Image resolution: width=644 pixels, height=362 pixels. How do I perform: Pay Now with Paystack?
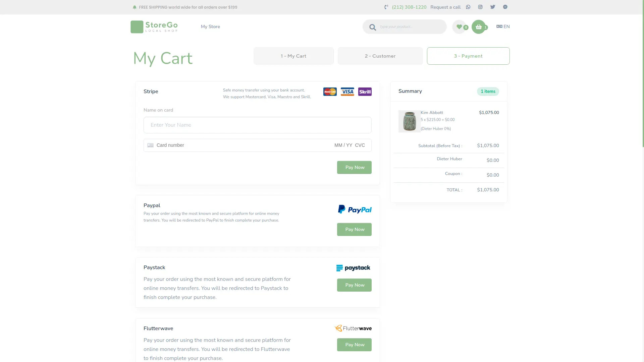354,285
